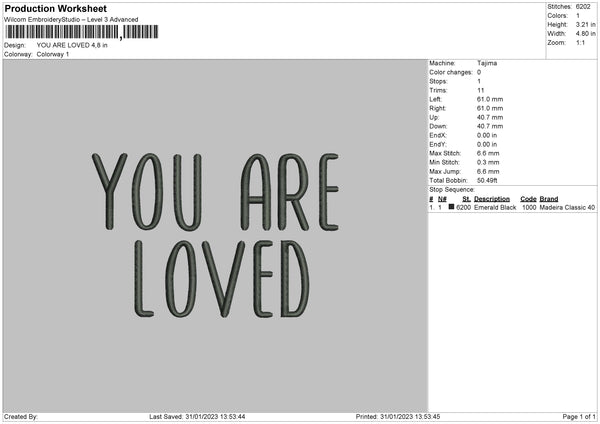The image size is (600, 424).
Task: Select the Trims value 11
Action: click(x=481, y=90)
